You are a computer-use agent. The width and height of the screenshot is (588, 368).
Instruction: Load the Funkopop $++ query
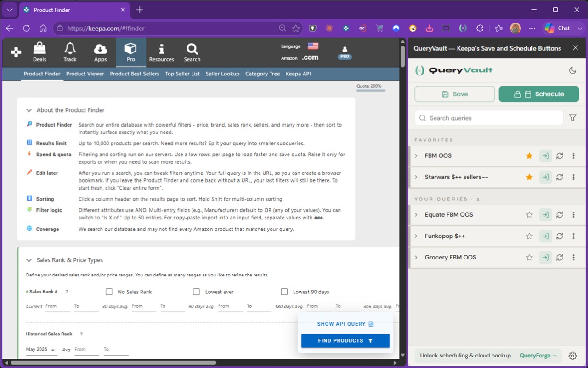545,236
